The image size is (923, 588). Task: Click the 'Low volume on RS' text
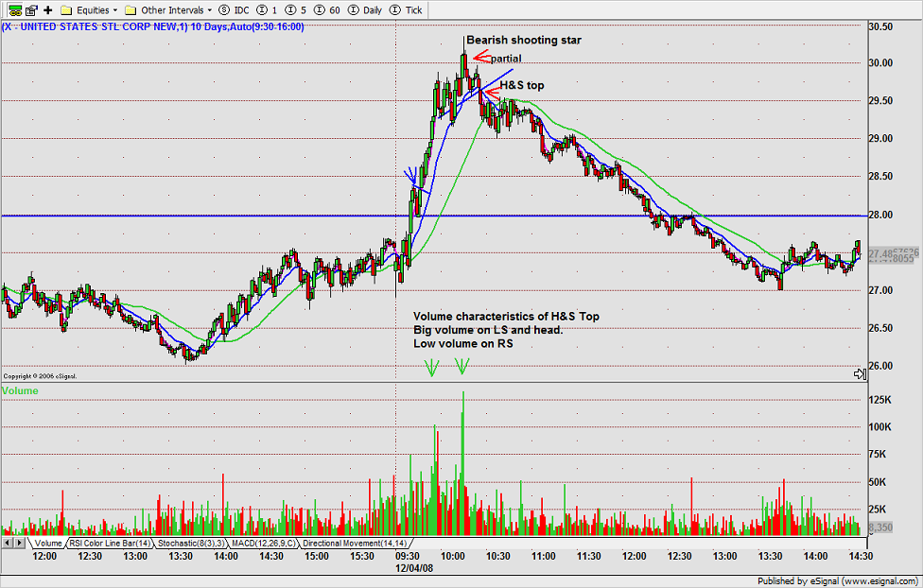click(x=462, y=344)
